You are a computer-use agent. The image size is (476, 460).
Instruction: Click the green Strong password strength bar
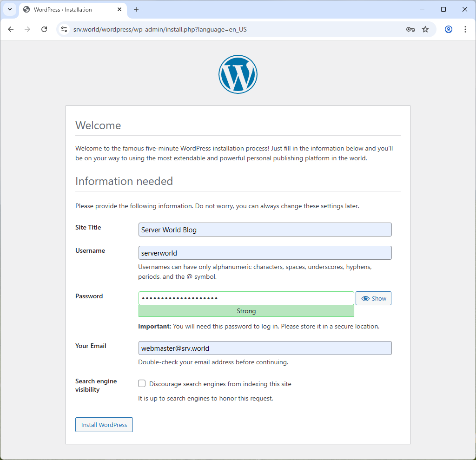click(246, 311)
